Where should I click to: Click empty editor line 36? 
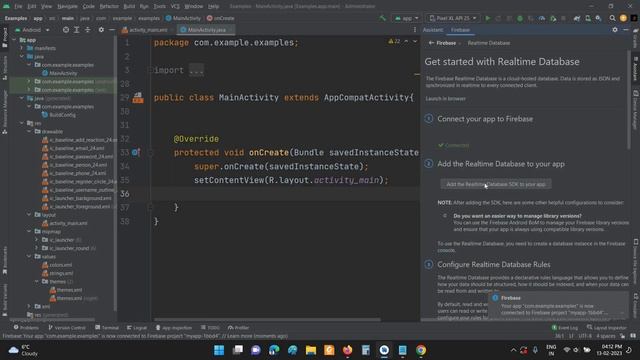(x=286, y=194)
